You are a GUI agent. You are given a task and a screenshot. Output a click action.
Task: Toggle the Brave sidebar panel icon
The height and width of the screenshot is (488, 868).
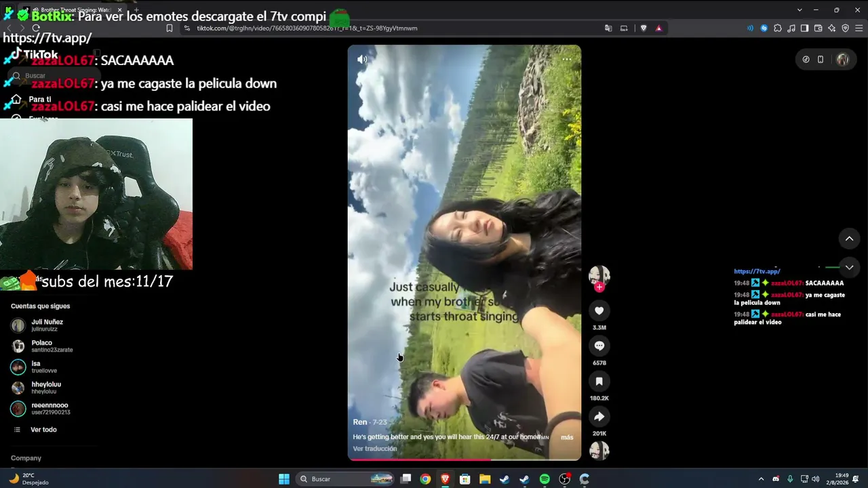pos(805,28)
